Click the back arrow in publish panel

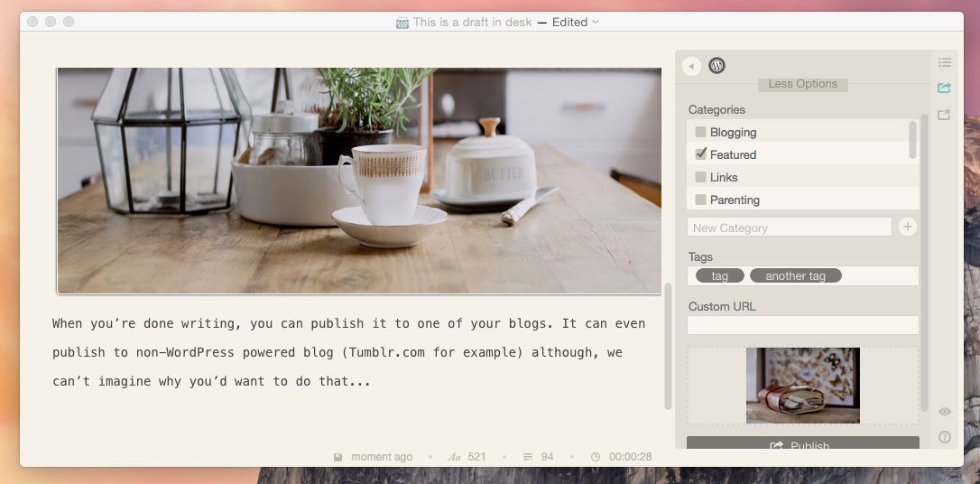[691, 66]
